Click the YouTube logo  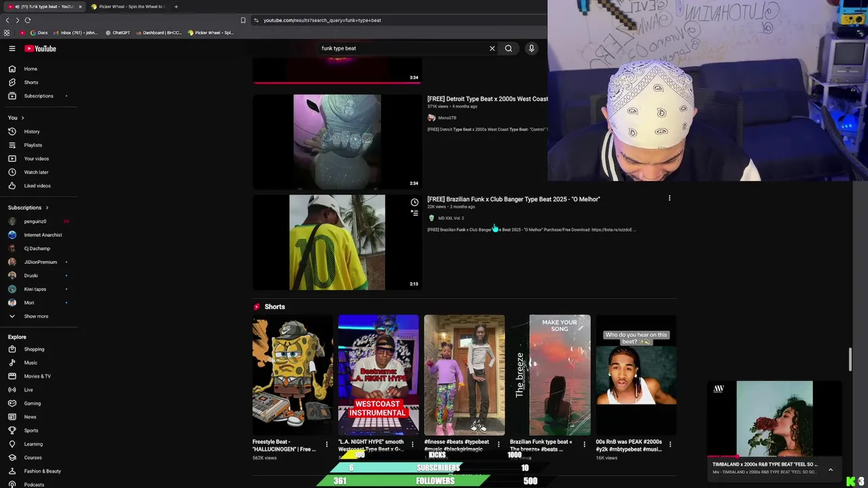tap(40, 48)
